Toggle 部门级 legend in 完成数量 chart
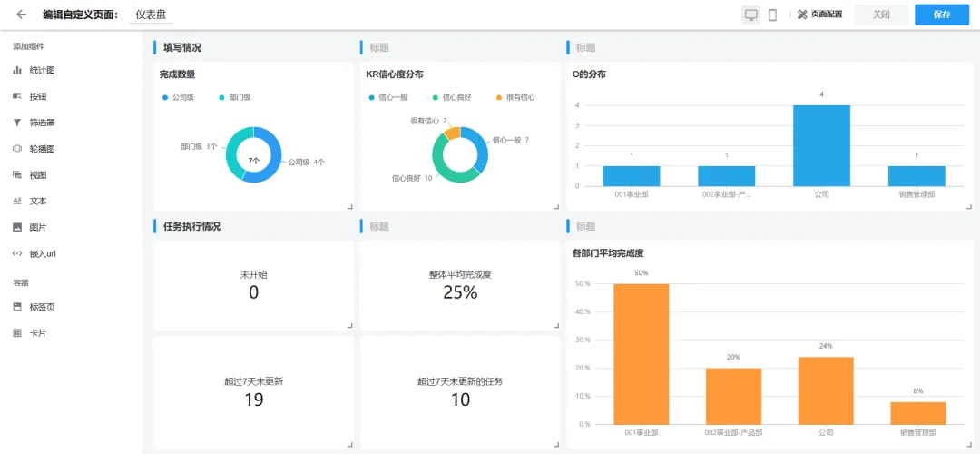980x454 pixels. coord(235,97)
